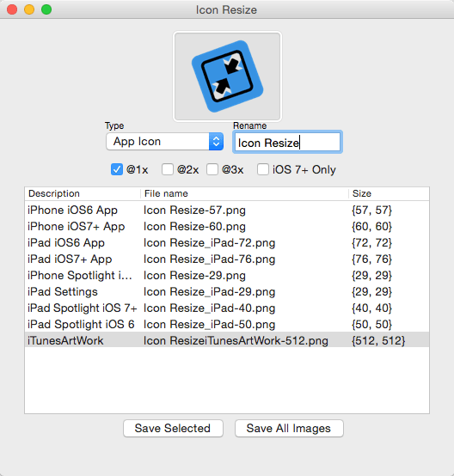This screenshot has height=476, width=454.
Task: Enable the @3x checkbox
Action: pos(212,169)
